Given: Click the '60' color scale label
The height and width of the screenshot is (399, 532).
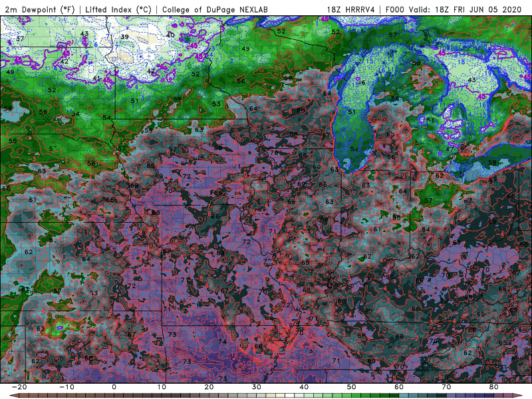Looking at the screenshot, I should pyautogui.click(x=399, y=387).
